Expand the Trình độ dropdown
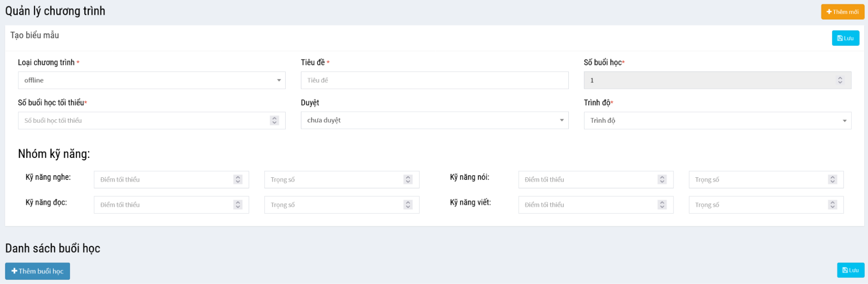The width and height of the screenshot is (868, 284). (717, 121)
